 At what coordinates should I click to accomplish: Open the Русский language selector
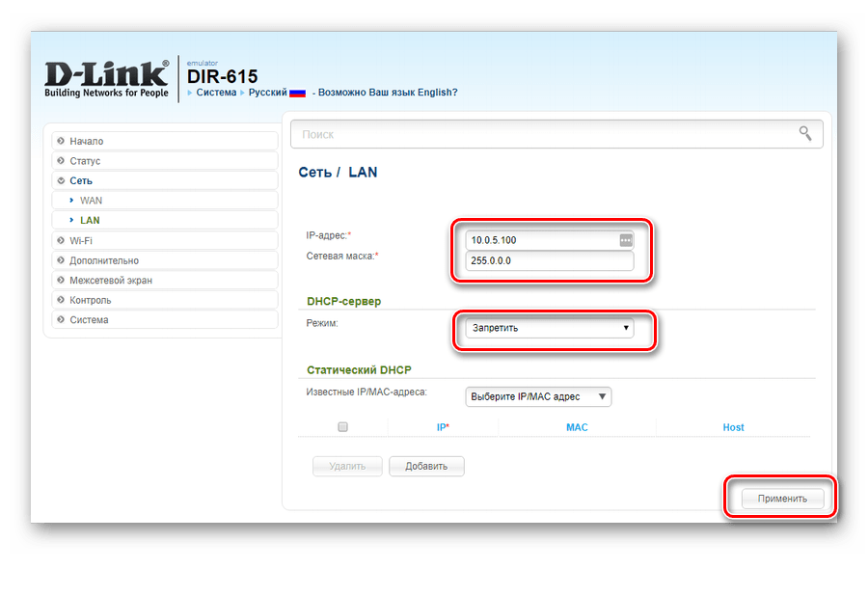tap(267, 93)
